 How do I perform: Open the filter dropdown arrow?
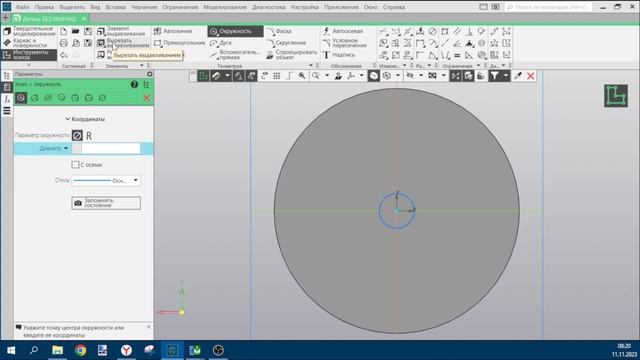506,76
